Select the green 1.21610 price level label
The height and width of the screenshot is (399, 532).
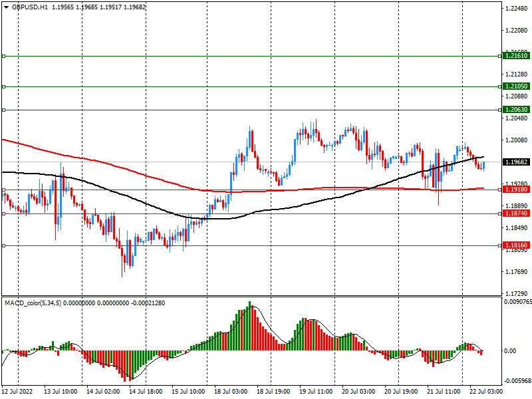516,57
